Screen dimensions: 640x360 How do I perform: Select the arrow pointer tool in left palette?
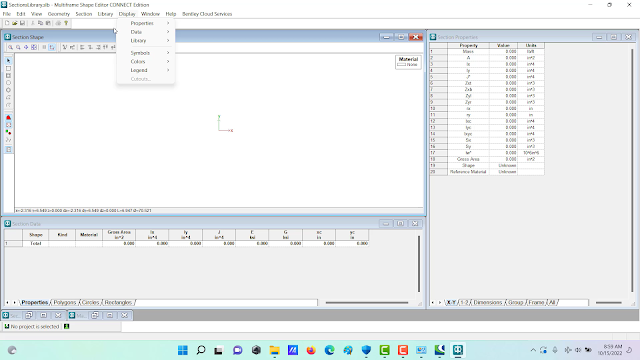point(9,61)
